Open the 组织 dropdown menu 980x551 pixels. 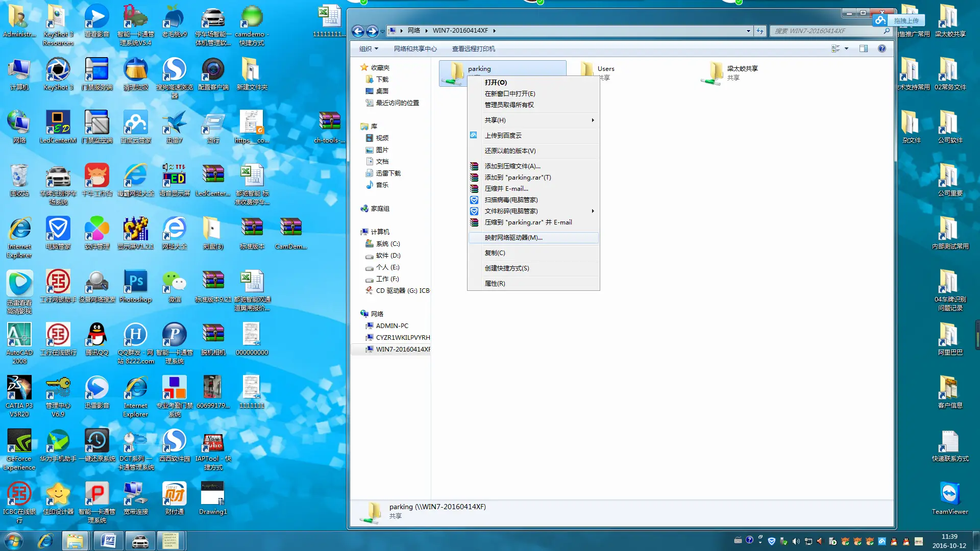click(x=369, y=48)
